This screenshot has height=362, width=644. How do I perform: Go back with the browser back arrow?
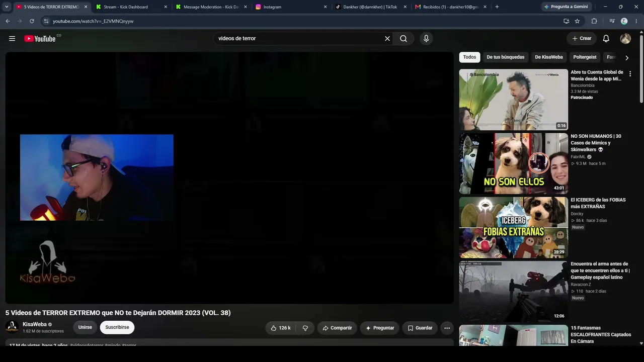pos(8,21)
